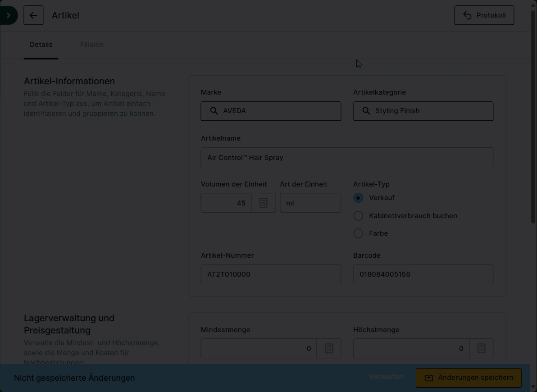The image size is (537, 392).
Task: Click the Nicht gespeicherte Änderungen notice
Action: 74,378
